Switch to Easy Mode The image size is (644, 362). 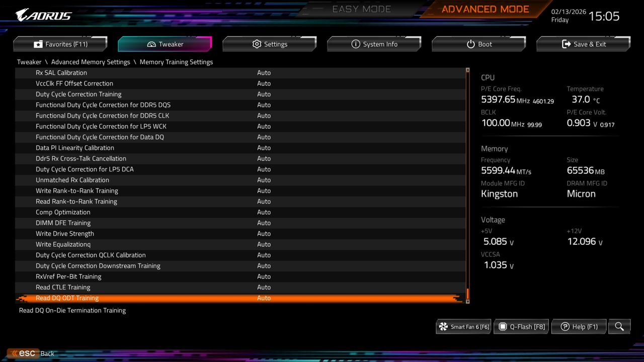(x=361, y=9)
